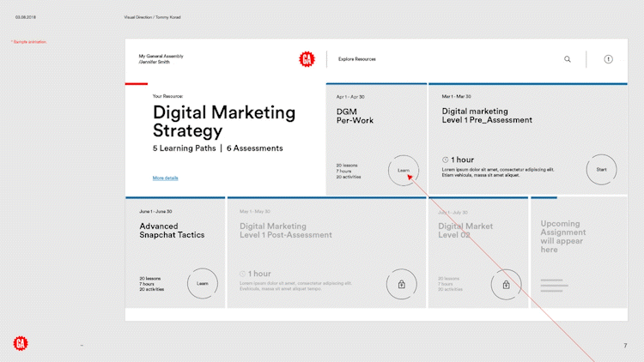Viewport: 644px width, 362px height.
Task: Click the Mar 1 - Mar 30 date
Action: click(456, 96)
